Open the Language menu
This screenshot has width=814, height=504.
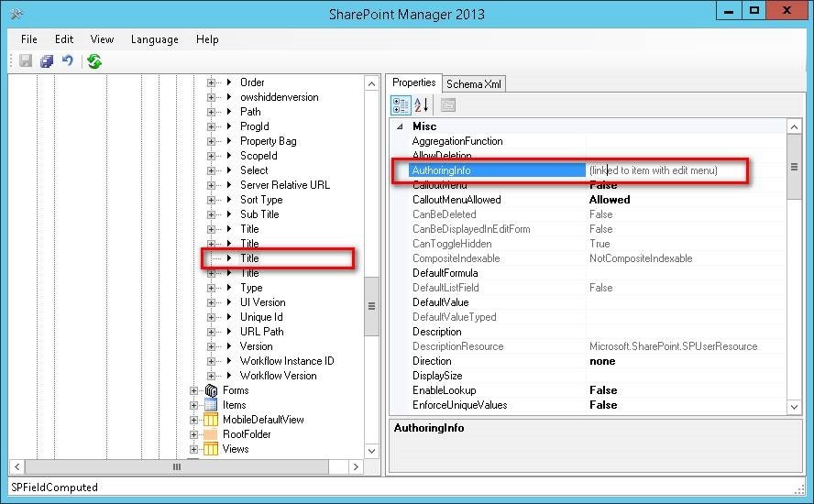155,39
